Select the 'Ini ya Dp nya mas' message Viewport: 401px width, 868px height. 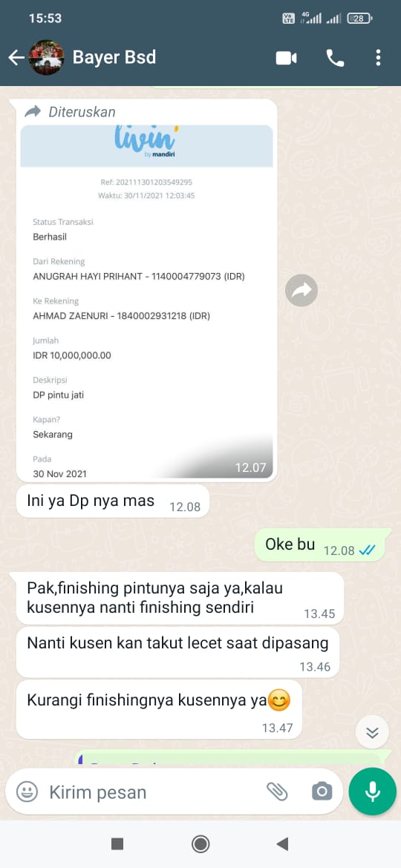pos(113,501)
